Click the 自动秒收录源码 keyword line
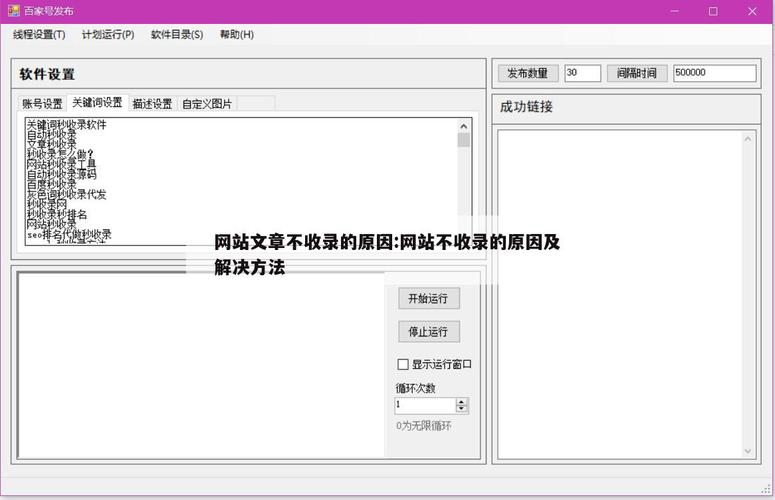The height and width of the screenshot is (500, 775). point(62,174)
